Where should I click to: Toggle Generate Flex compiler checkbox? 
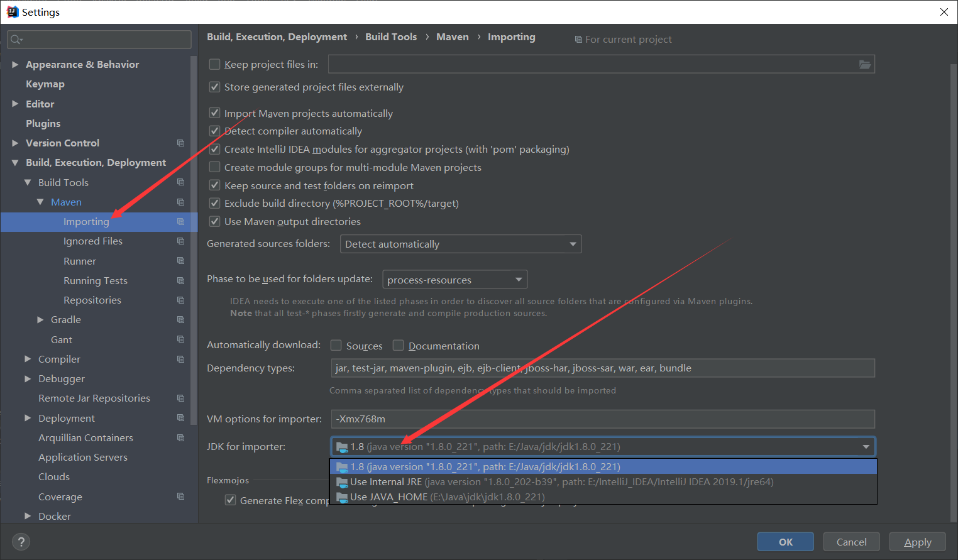tap(231, 500)
